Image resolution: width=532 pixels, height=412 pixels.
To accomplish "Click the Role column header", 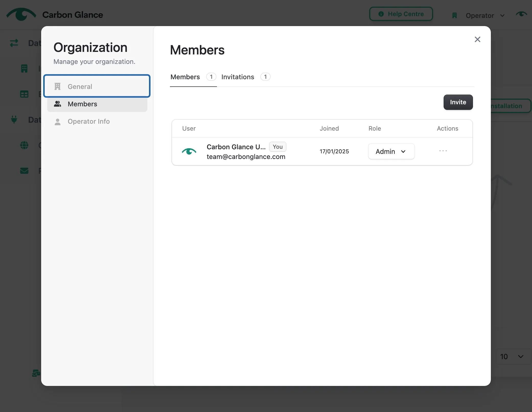I will point(374,128).
